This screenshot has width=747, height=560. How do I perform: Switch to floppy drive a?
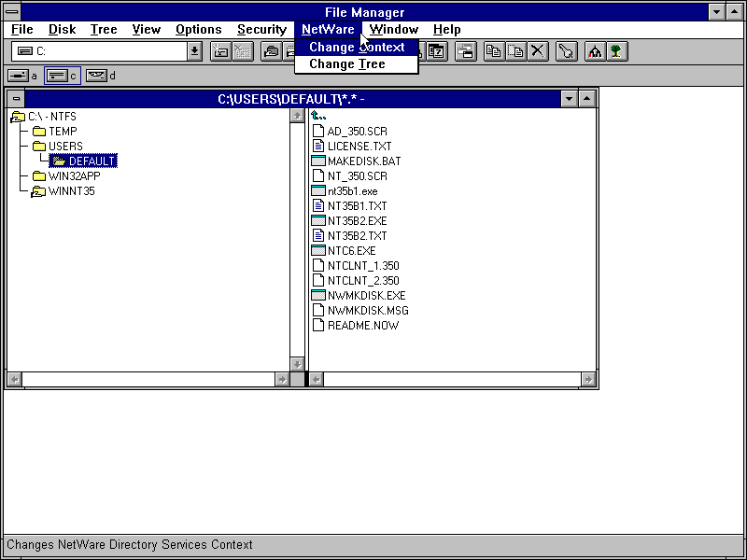18,76
